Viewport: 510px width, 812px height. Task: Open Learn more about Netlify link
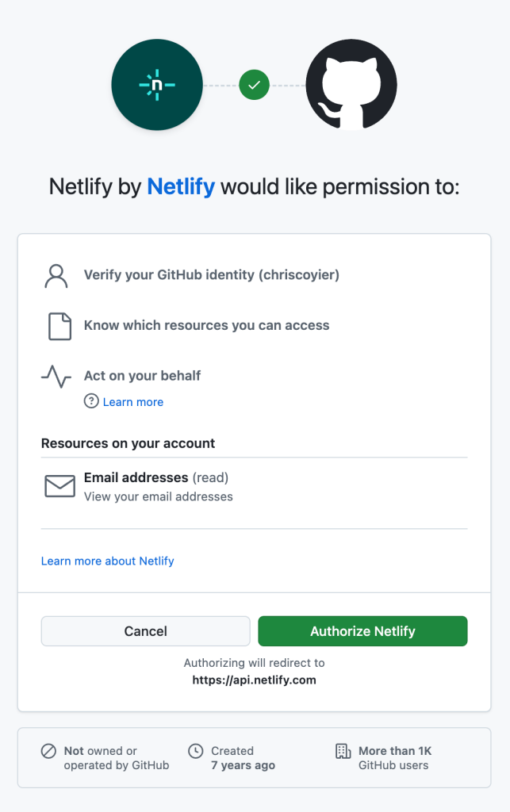108,561
